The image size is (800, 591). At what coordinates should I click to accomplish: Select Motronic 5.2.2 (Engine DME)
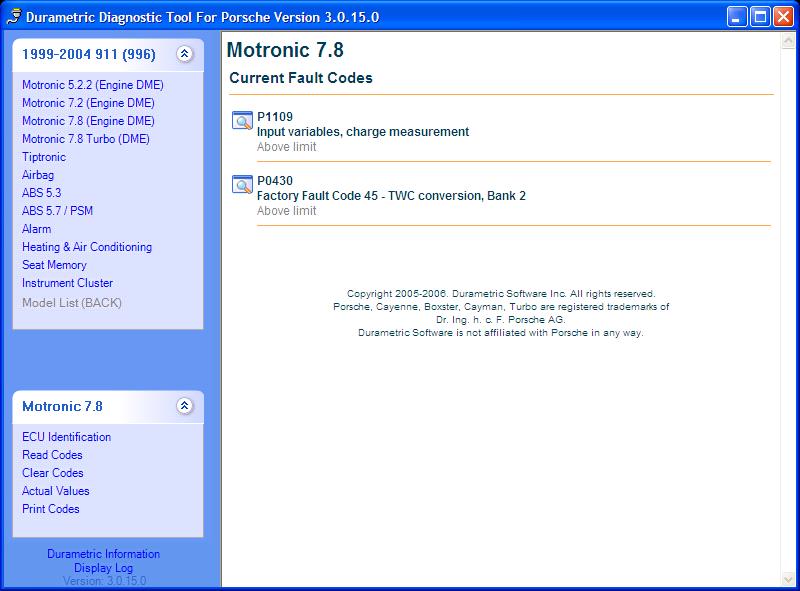coord(93,85)
